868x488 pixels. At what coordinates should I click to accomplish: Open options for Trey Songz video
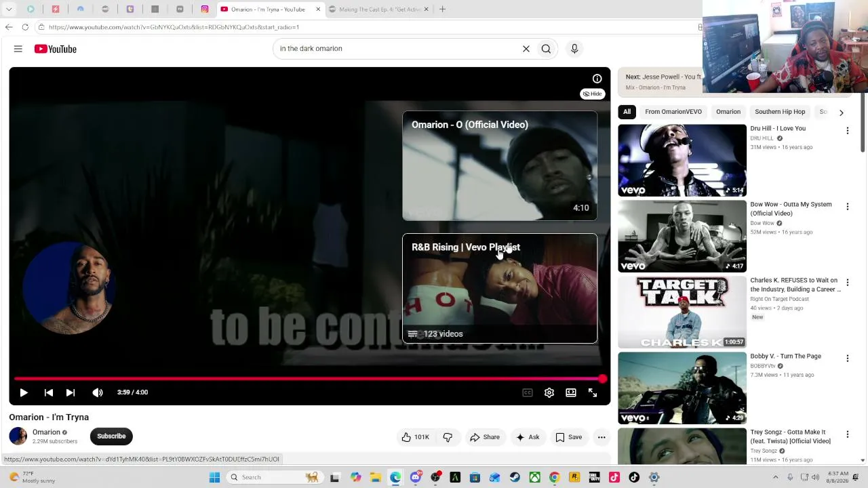(x=847, y=434)
